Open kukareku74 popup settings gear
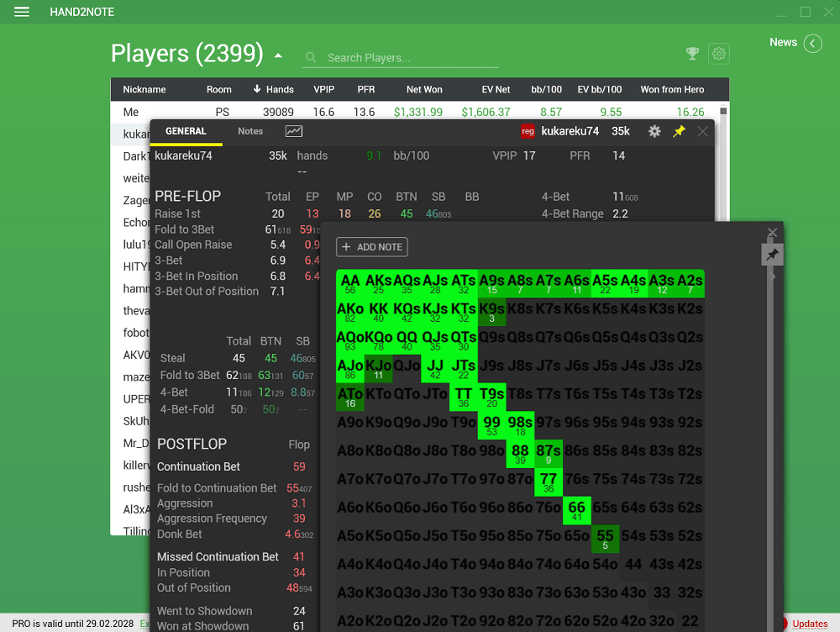 [x=654, y=131]
